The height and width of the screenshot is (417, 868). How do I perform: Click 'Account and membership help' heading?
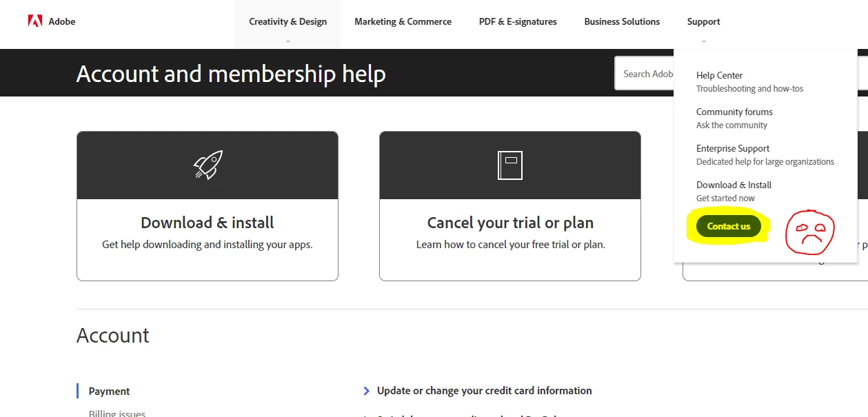tap(231, 74)
